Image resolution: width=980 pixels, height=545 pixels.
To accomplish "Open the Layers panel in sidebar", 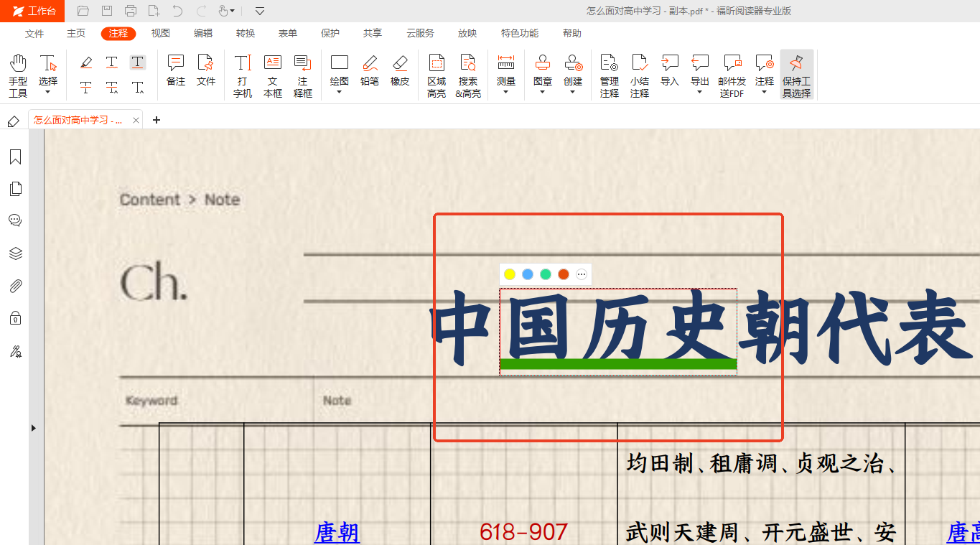I will click(x=15, y=253).
